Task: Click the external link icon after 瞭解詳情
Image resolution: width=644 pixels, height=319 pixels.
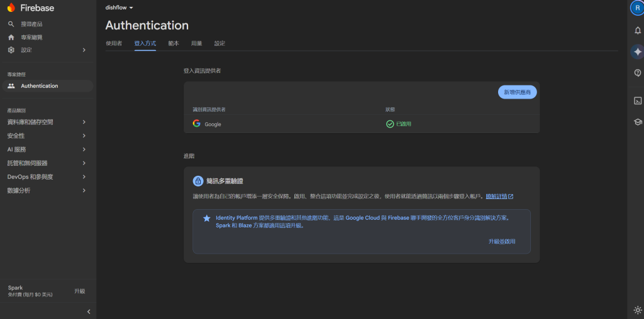Action: (511, 197)
